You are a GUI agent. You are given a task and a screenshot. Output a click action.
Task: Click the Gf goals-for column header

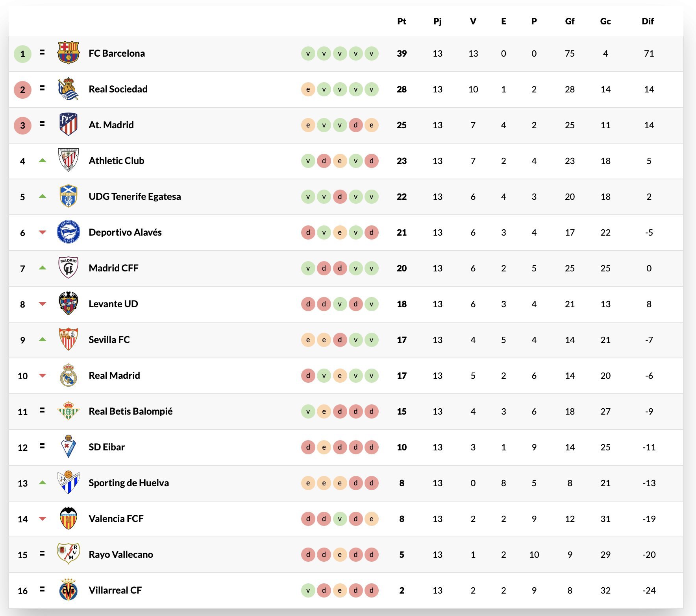[570, 21]
